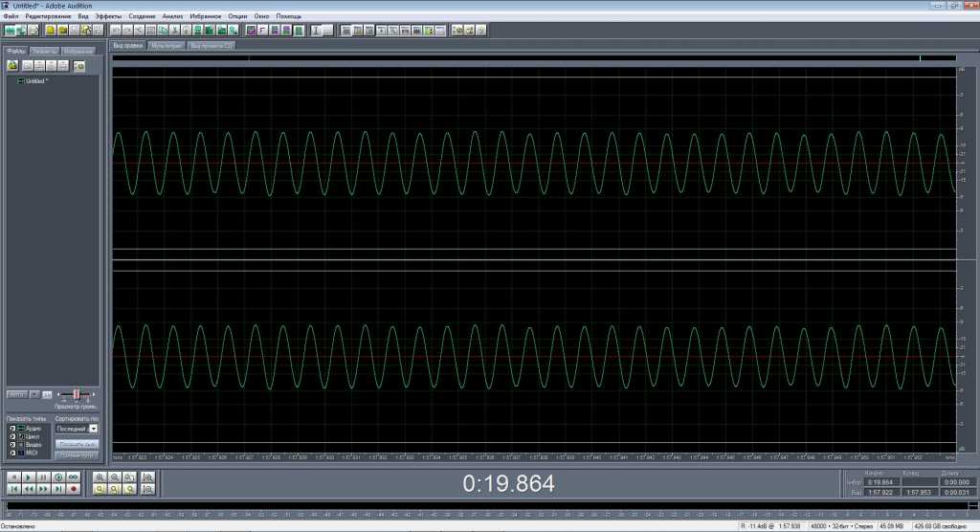
Task: Click the Multitrack View toolbar icon
Action: pos(21,30)
